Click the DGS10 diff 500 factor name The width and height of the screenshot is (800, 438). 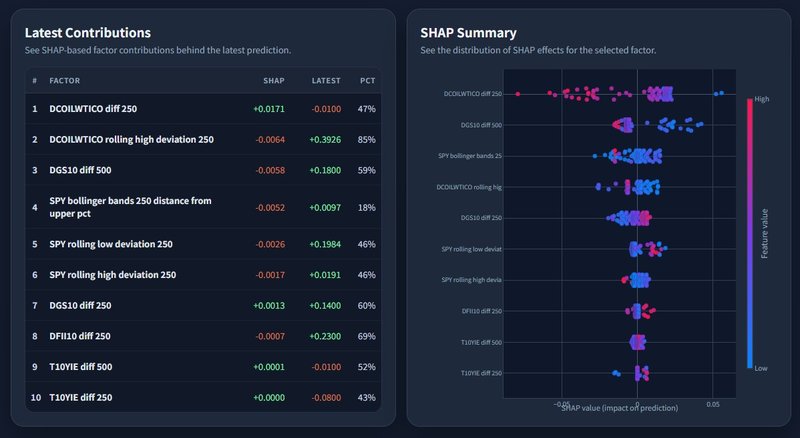coord(80,170)
